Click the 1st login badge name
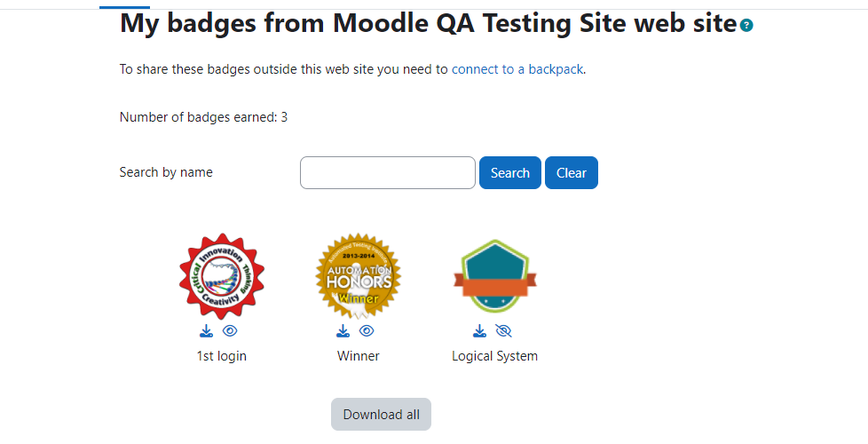Viewport: 868px width, 444px height. pos(221,356)
